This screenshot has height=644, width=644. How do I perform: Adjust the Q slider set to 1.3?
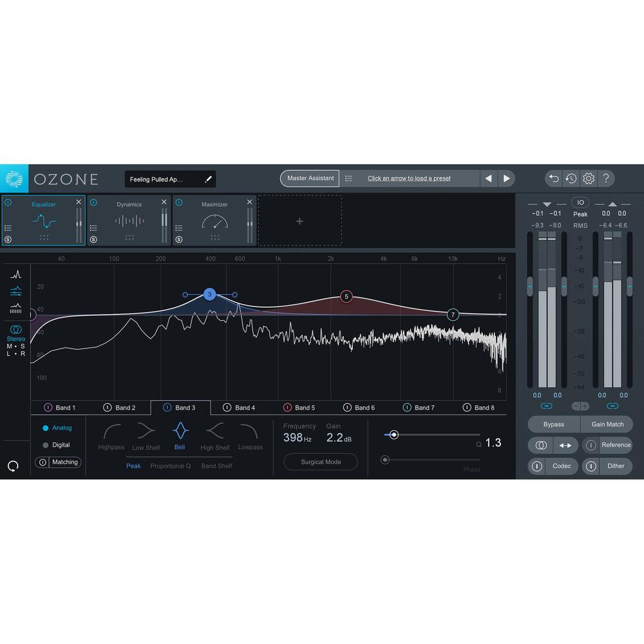click(x=395, y=435)
